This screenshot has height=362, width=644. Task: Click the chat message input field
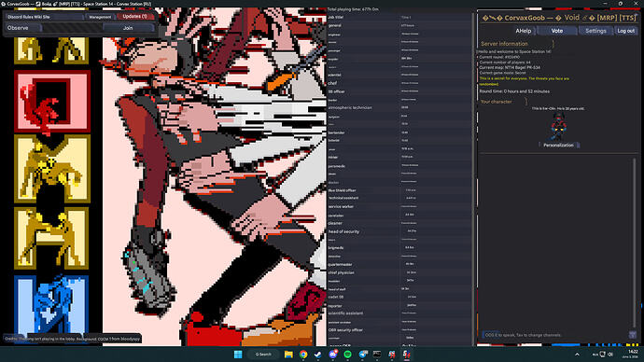554,335
